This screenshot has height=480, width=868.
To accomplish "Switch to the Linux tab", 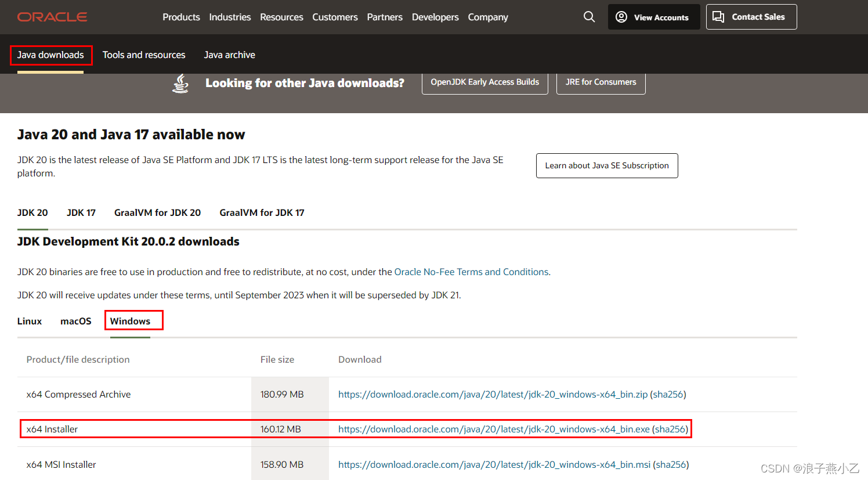I will (x=30, y=321).
